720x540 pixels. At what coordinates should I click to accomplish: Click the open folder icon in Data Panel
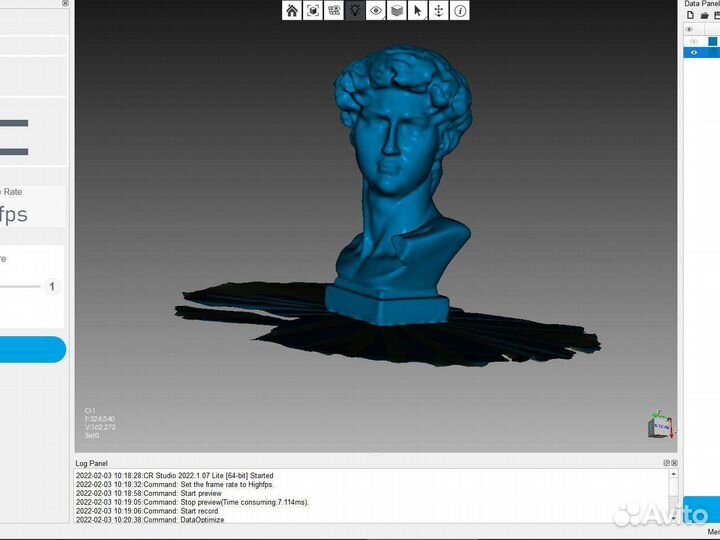(705, 16)
